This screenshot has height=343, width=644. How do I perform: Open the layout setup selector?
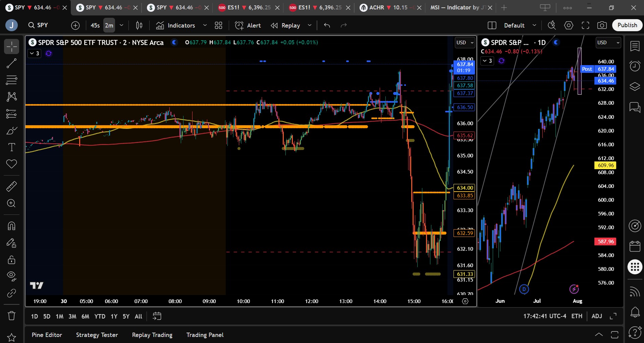(492, 25)
